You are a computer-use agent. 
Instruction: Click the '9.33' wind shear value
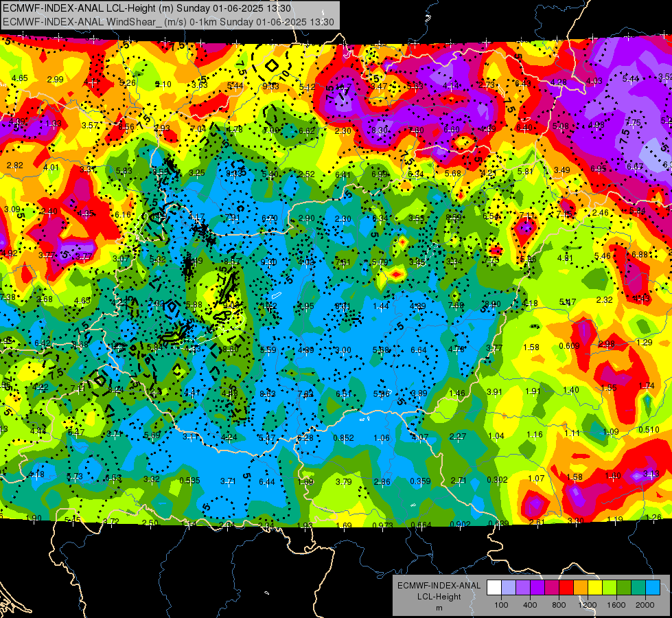(271, 87)
